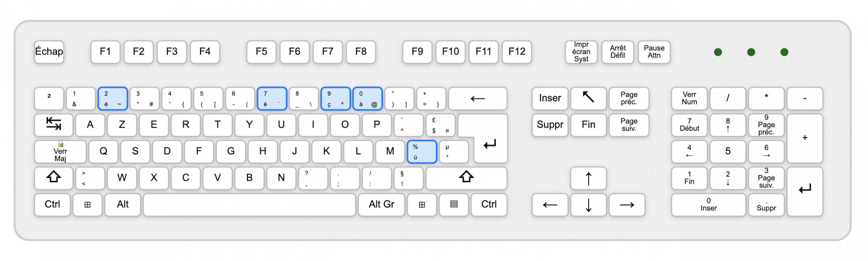Click the context menu key beside right Ctrl
The image size is (868, 261).
tap(454, 204)
